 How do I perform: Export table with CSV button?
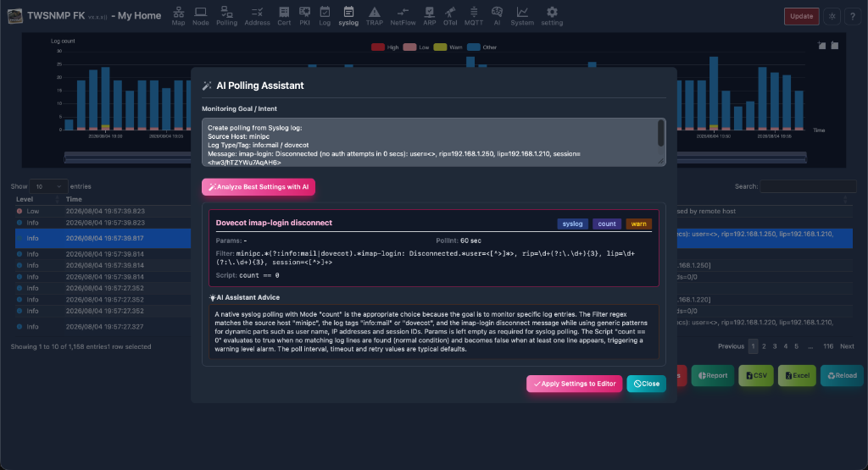coord(755,375)
